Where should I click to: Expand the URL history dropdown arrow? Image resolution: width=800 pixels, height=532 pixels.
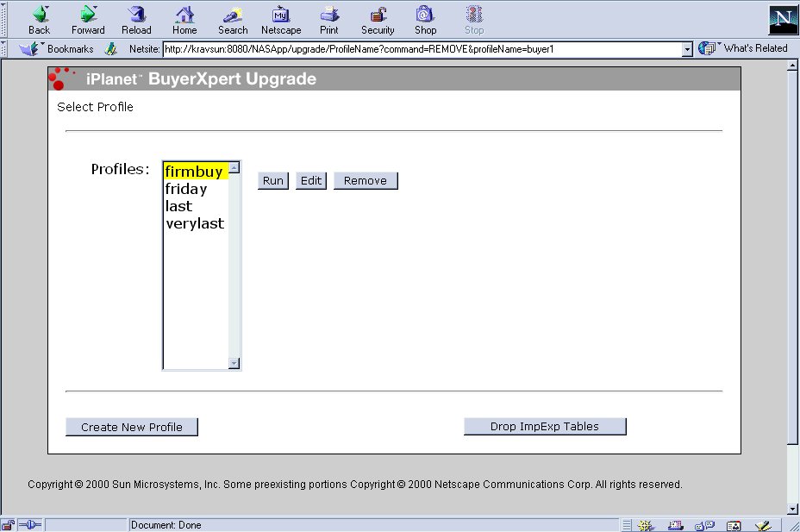pyautogui.click(x=687, y=49)
